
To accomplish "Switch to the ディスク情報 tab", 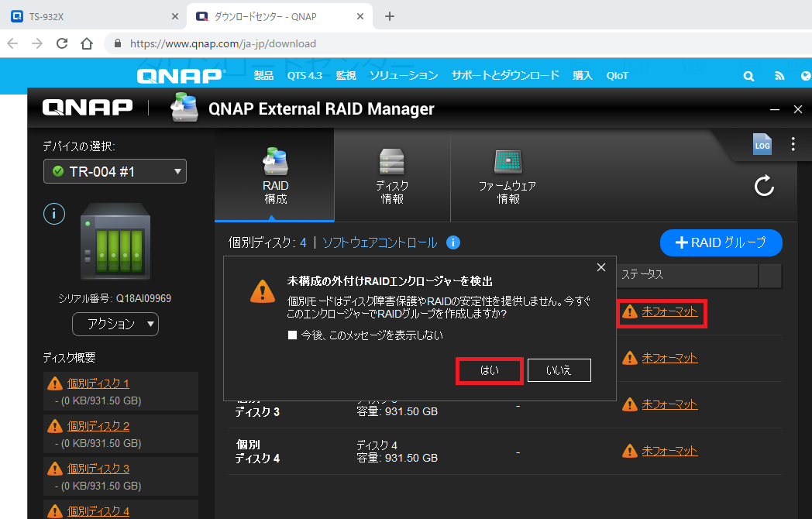I will click(x=392, y=176).
